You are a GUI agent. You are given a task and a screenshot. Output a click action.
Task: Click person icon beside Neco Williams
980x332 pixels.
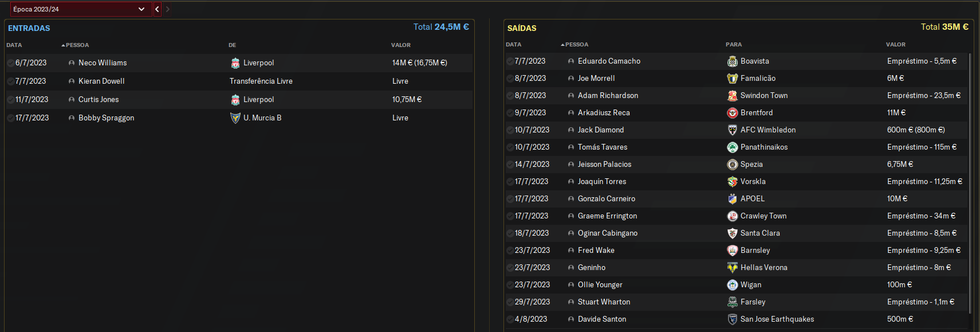pos(72,63)
